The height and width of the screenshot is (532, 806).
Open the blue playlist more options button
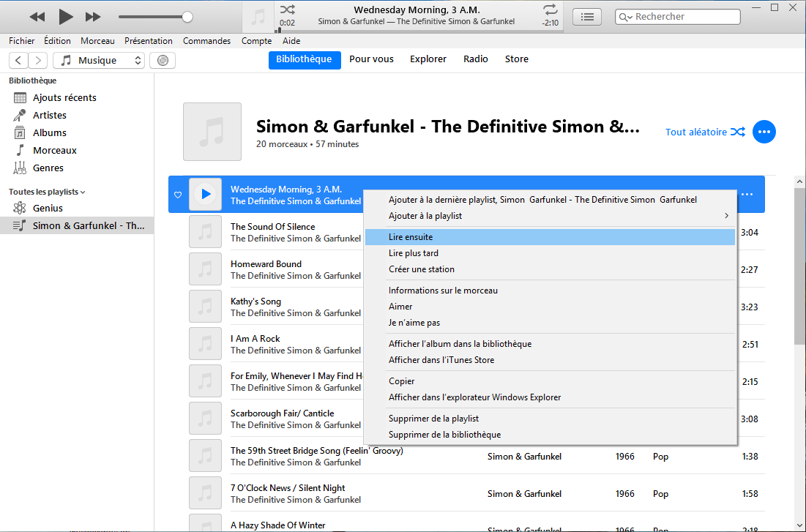[x=764, y=132]
